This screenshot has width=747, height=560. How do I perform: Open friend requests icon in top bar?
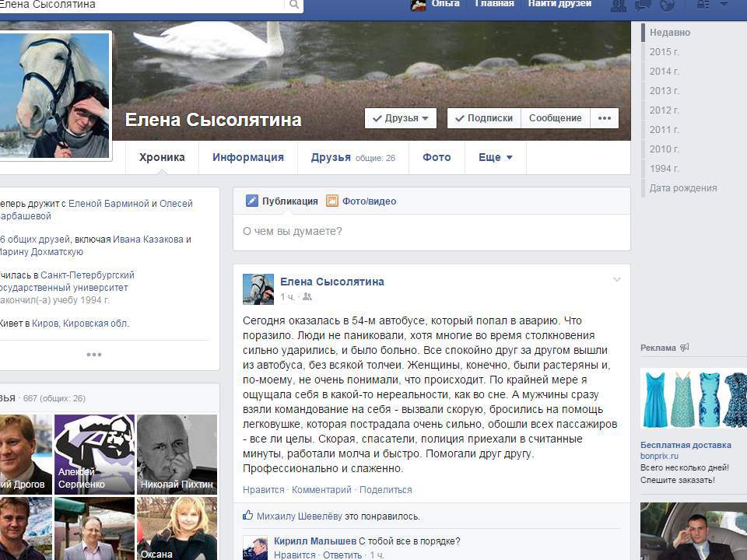point(619,5)
